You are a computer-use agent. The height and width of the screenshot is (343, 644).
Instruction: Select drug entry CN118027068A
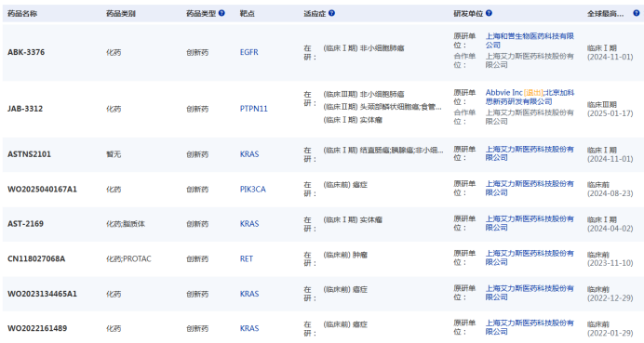[x=36, y=259]
